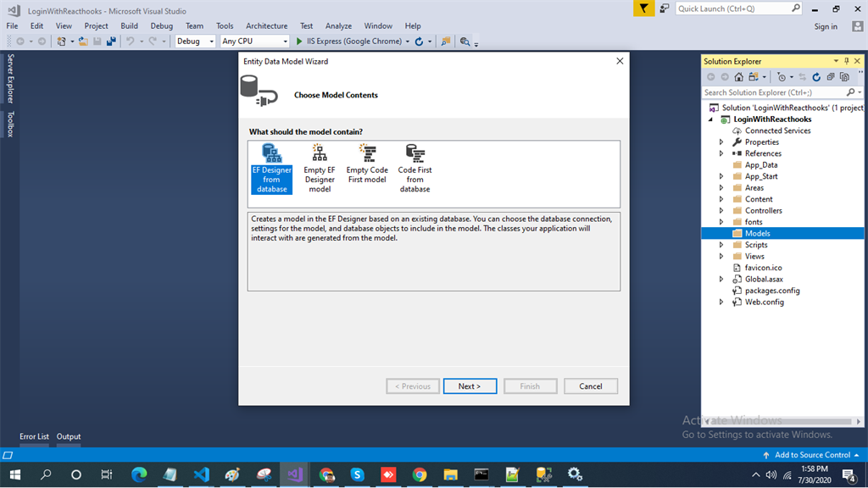Image resolution: width=868 pixels, height=488 pixels.
Task: Select packages.config file
Action: (x=771, y=291)
